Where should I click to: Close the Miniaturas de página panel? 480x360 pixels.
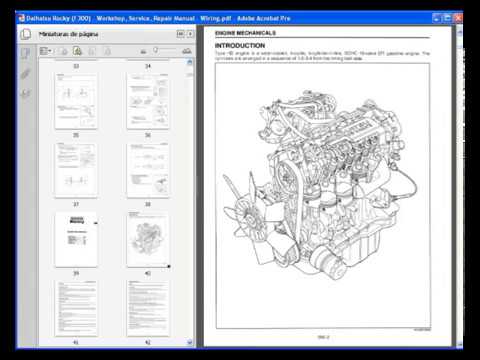coord(190,34)
